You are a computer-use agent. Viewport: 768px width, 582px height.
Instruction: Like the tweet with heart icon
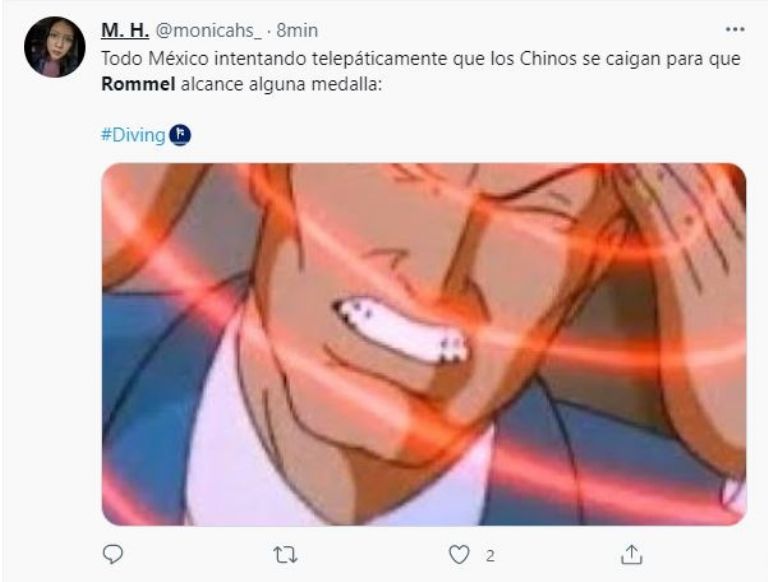point(459,555)
